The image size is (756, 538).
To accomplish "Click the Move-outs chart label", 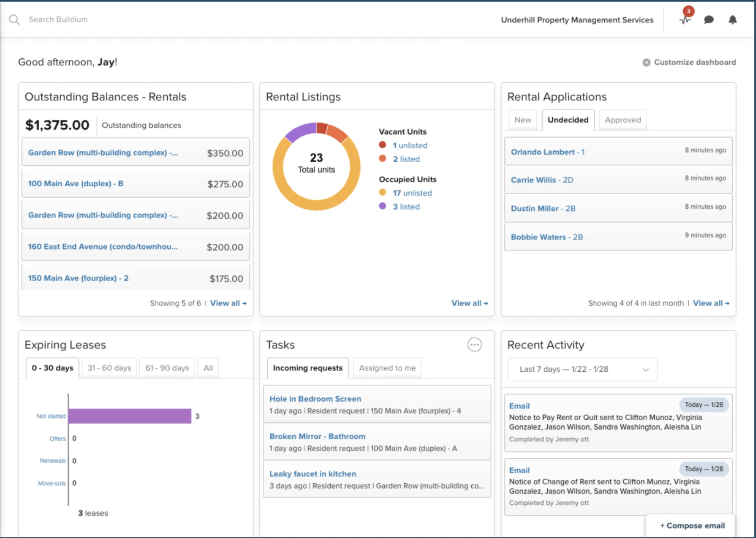I will pyautogui.click(x=52, y=483).
